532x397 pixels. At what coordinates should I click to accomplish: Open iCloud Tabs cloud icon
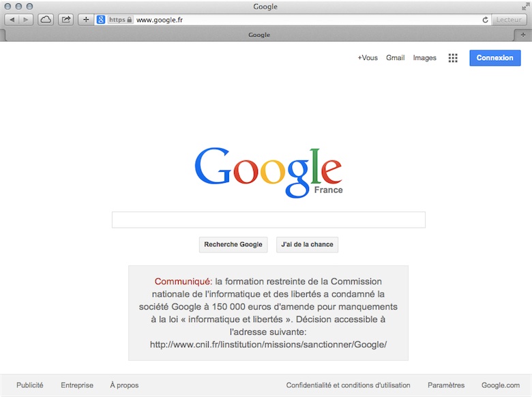46,20
